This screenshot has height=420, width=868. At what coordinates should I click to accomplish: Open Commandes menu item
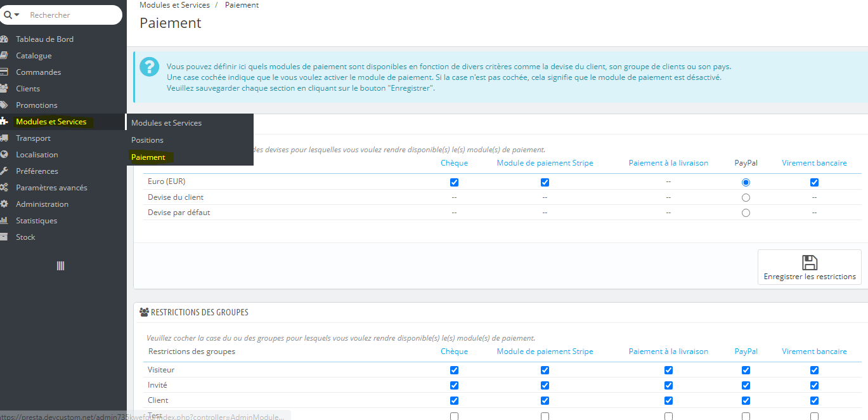coord(38,72)
